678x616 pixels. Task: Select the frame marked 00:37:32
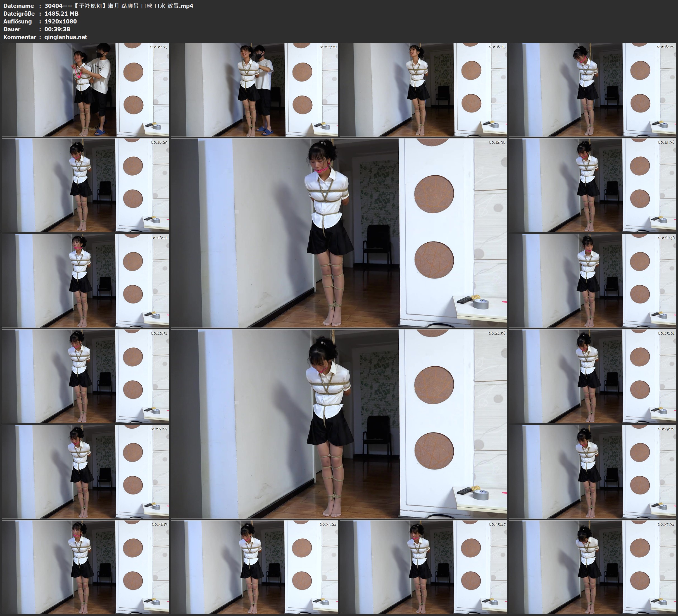[x=593, y=567]
